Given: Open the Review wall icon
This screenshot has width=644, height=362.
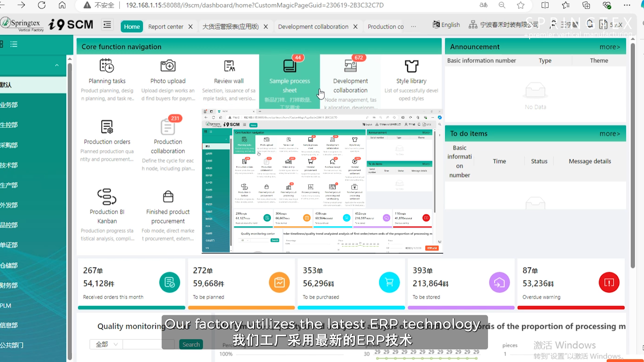Looking at the screenshot, I should tap(229, 66).
